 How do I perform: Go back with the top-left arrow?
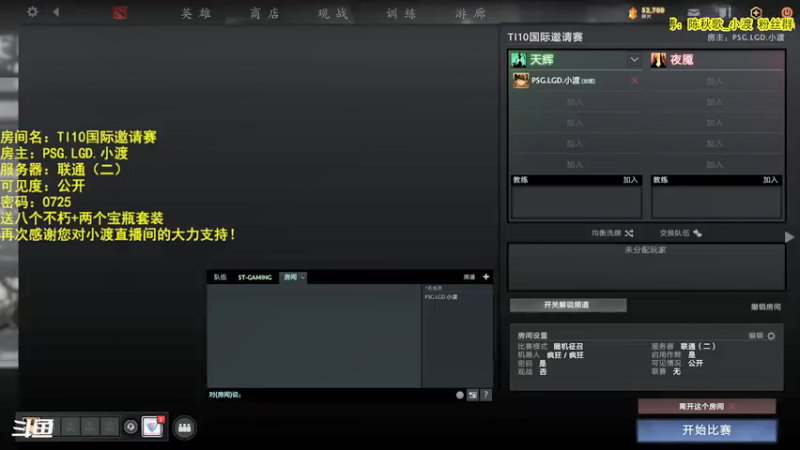(56, 12)
